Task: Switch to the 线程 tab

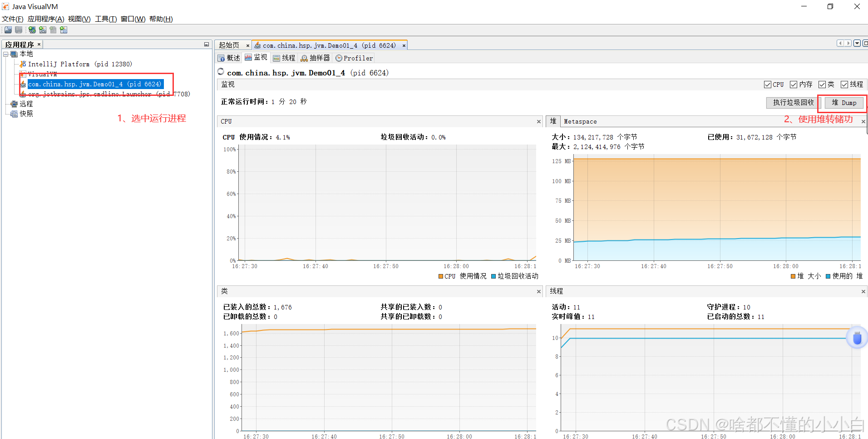Action: pyautogui.click(x=284, y=58)
